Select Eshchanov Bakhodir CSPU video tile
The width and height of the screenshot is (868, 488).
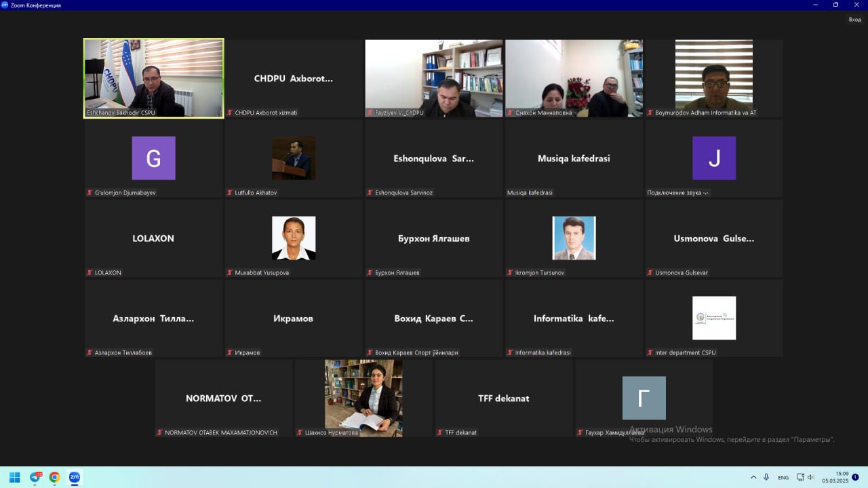153,78
